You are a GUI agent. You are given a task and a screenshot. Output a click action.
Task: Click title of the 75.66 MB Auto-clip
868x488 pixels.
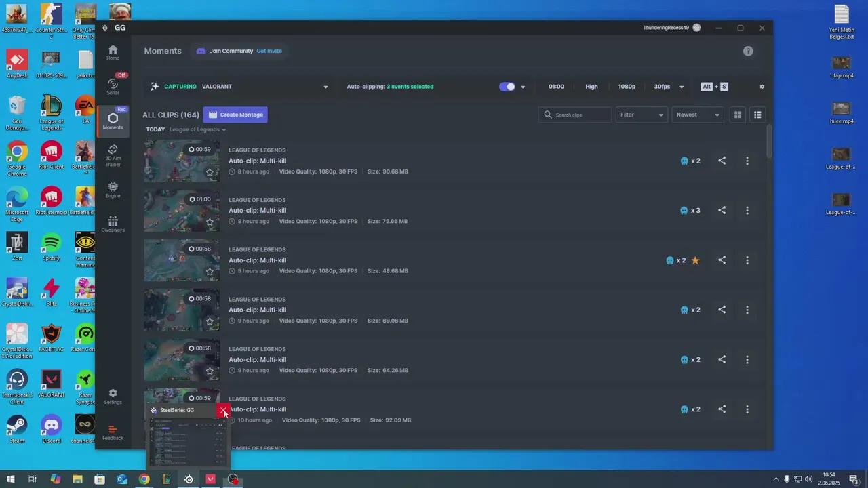tap(257, 211)
